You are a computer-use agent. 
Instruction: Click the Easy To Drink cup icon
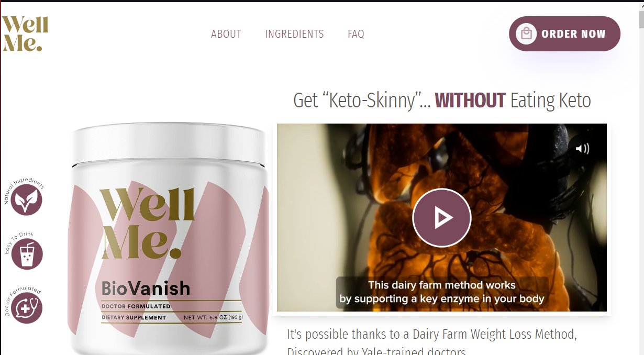(x=26, y=254)
